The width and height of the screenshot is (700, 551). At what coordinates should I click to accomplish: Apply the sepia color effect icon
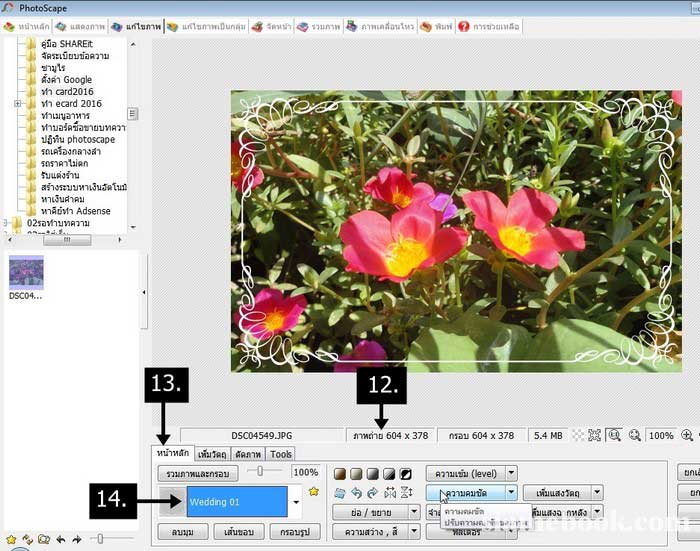(340, 474)
